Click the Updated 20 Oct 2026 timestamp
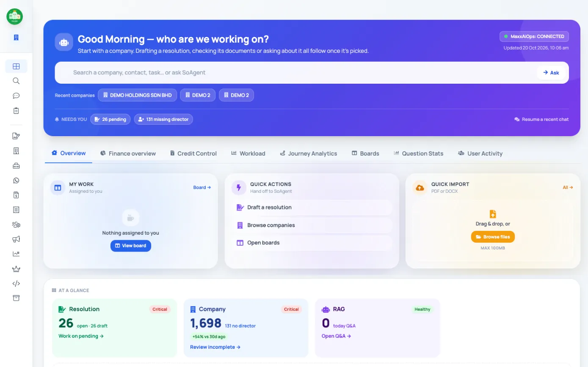This screenshot has width=588, height=367. 536,48
